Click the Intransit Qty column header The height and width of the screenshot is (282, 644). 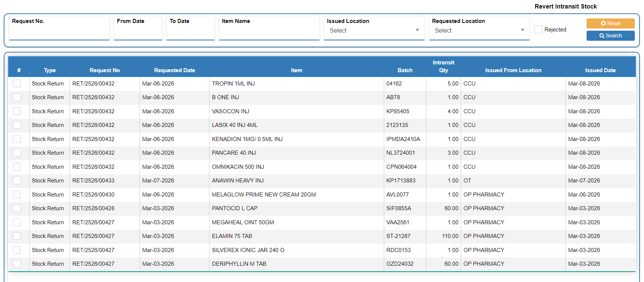[x=443, y=67]
